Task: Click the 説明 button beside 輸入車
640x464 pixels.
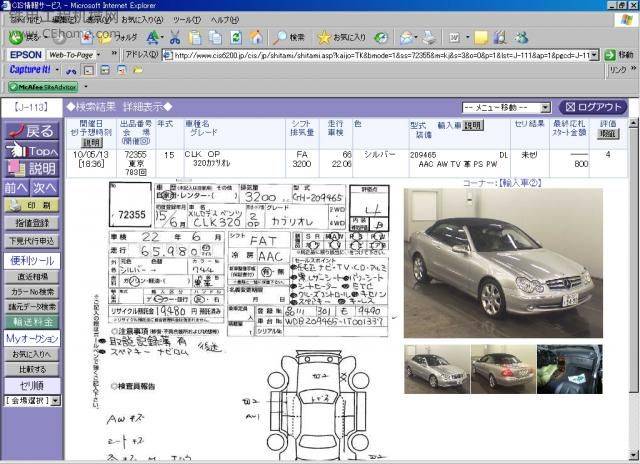Action: pyautogui.click(x=473, y=126)
